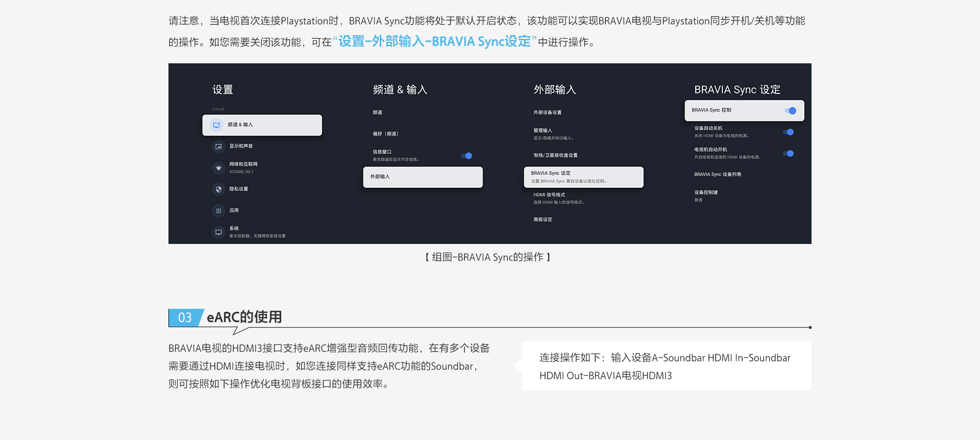Click the blue 03 section badge

click(x=185, y=318)
